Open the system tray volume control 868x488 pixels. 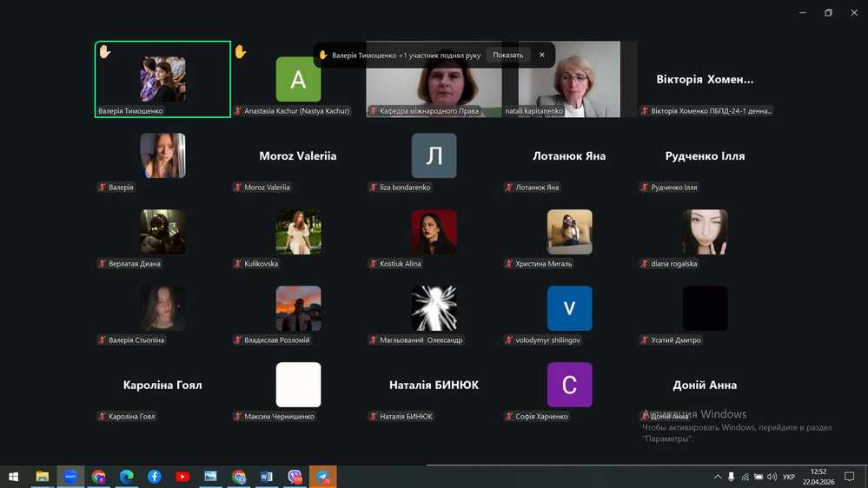[x=772, y=477]
